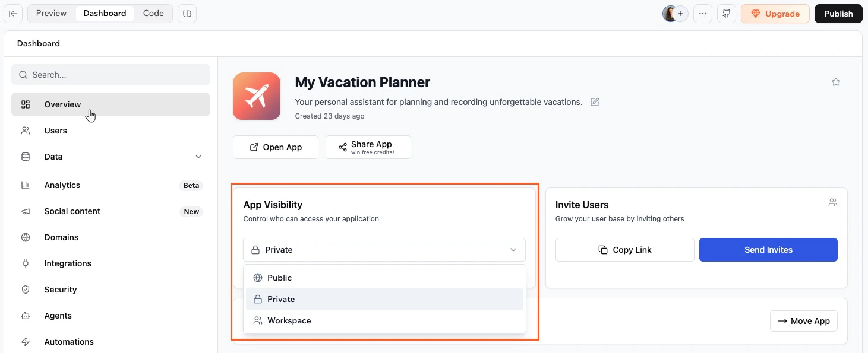Add a collaborator with the plus avatar icon
868x353 pixels.
(x=680, y=13)
